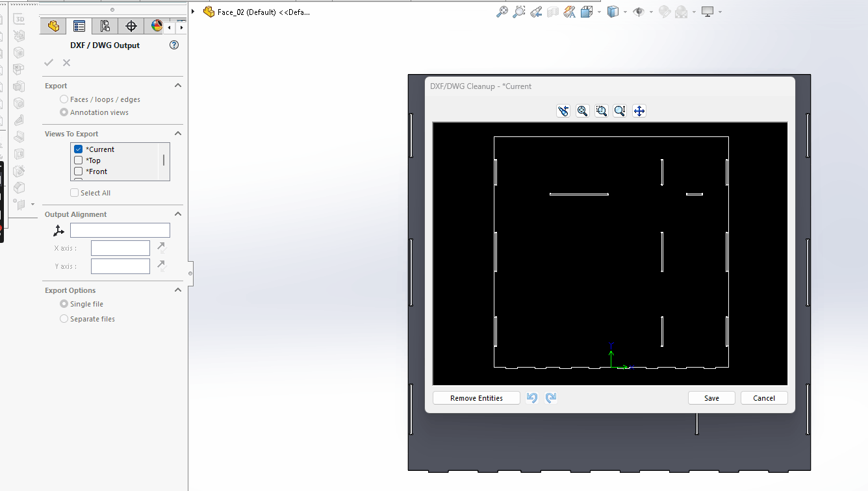Screen dimensions: 868x491
Task: Click the Hide/Show Items eye icon
Action: click(639, 12)
